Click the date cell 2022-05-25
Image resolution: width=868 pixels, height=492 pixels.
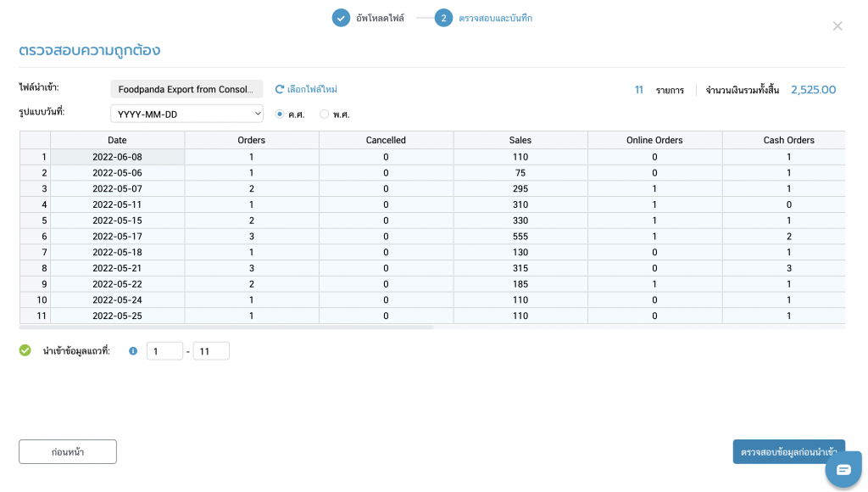click(117, 316)
